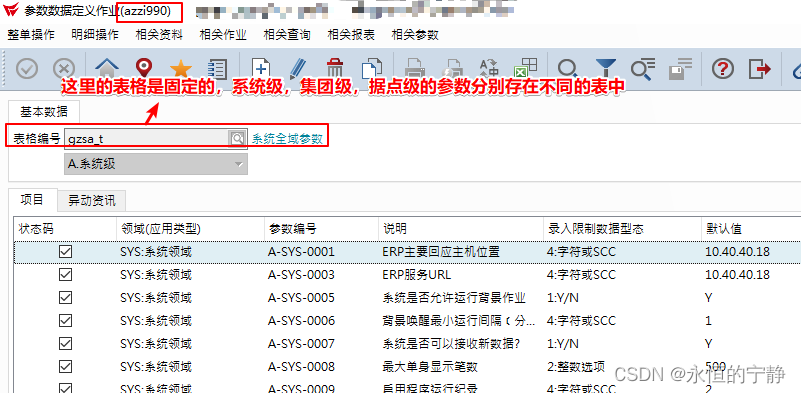Open the 相关作业 menu
This screenshot has height=393, width=801.
point(223,35)
